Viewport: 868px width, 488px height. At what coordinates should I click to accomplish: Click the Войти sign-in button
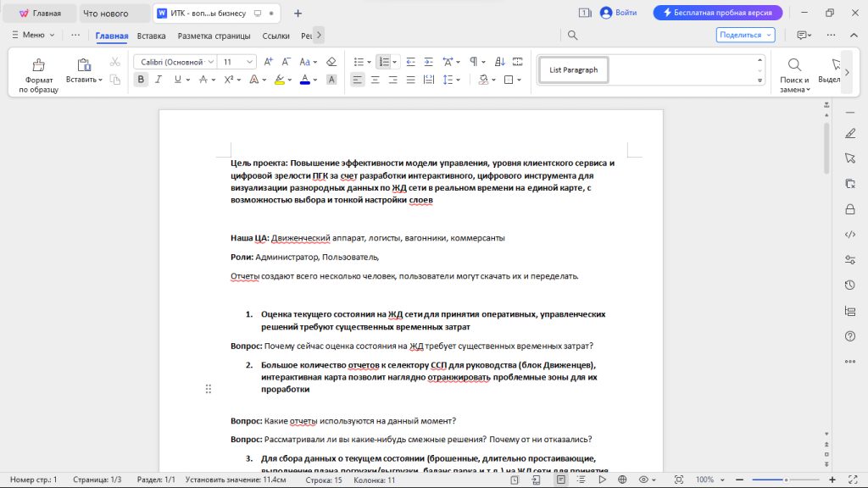tap(619, 13)
